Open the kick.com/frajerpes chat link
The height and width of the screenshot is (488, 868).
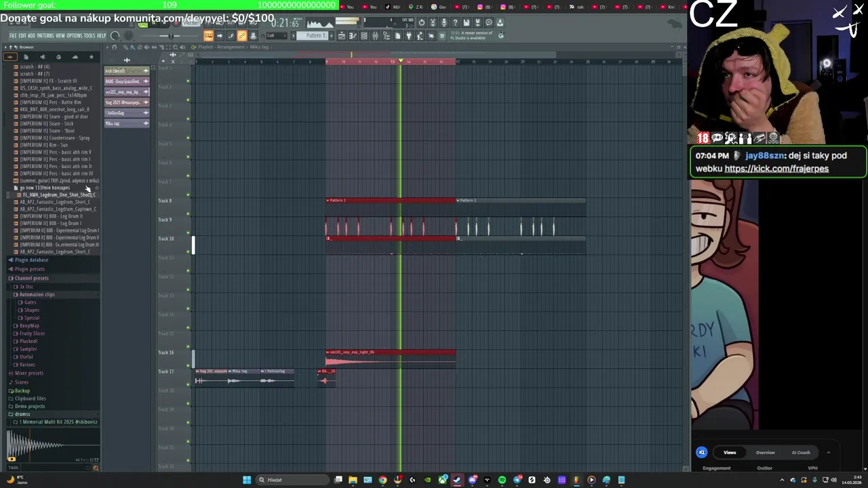(x=776, y=169)
